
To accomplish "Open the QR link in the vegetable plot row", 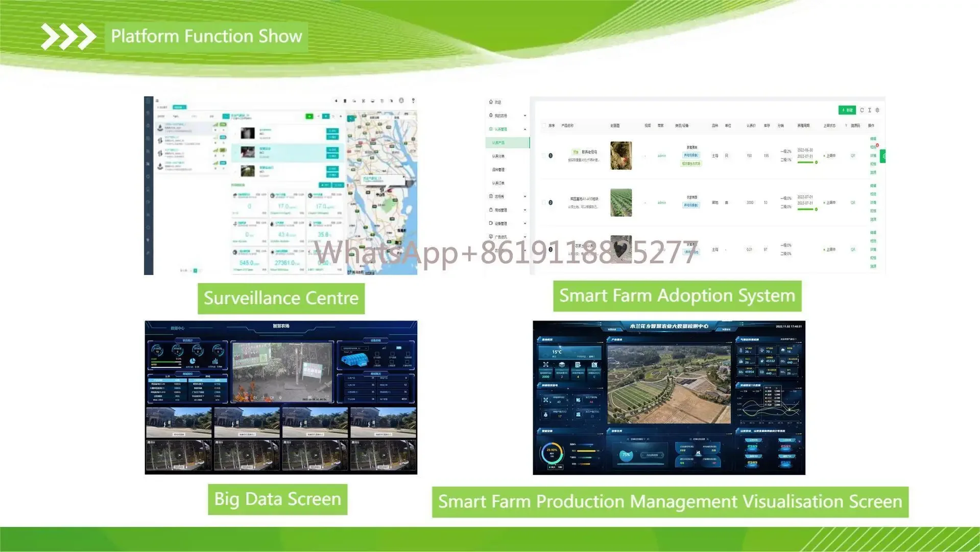I will tap(852, 203).
